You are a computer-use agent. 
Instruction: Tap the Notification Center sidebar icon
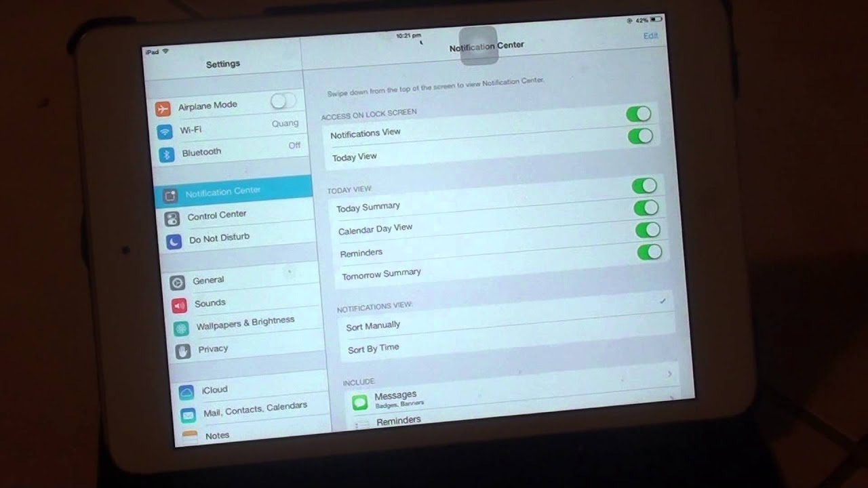point(171,196)
